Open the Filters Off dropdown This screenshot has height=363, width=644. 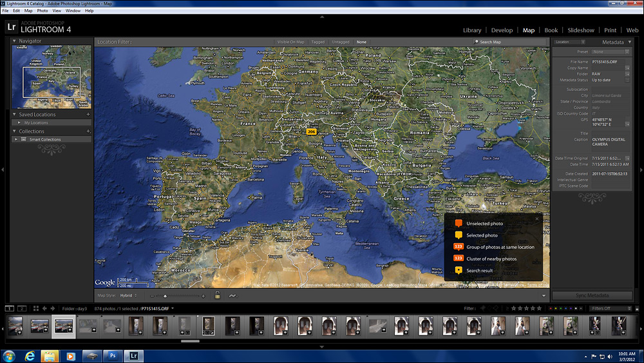611,308
